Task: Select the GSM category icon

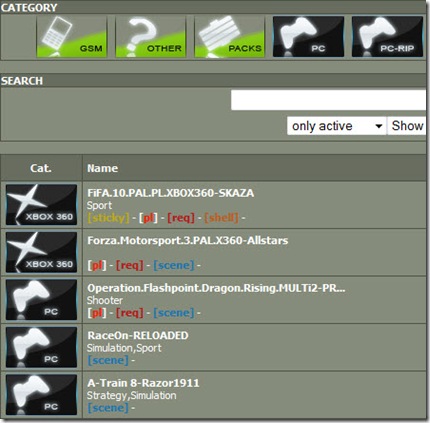Action: (71, 37)
